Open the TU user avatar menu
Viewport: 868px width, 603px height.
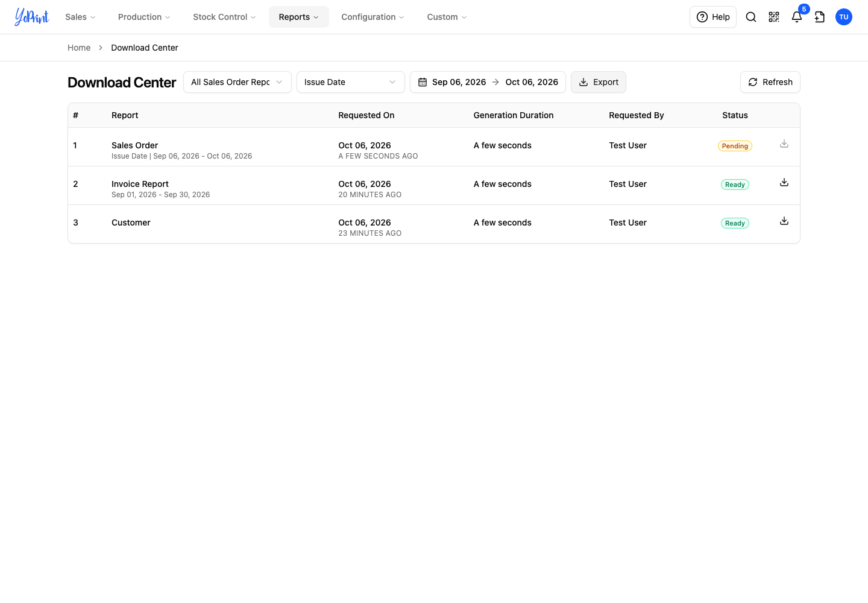844,17
